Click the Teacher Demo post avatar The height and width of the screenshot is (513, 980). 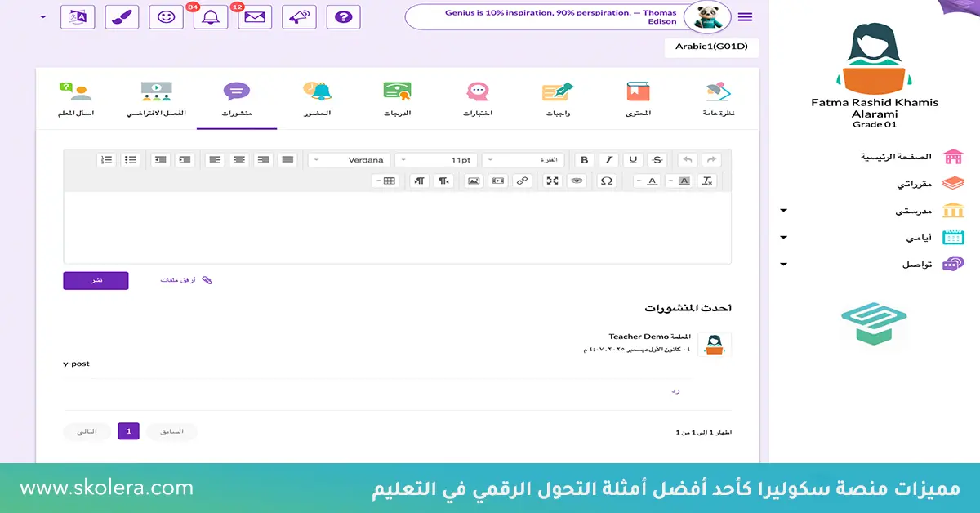tap(715, 344)
